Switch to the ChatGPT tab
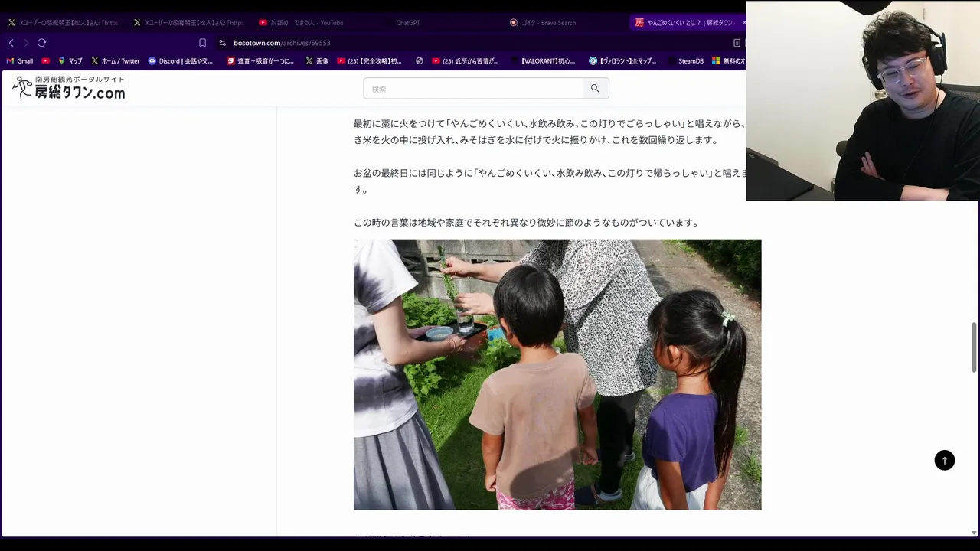The height and width of the screenshot is (551, 980). (408, 23)
